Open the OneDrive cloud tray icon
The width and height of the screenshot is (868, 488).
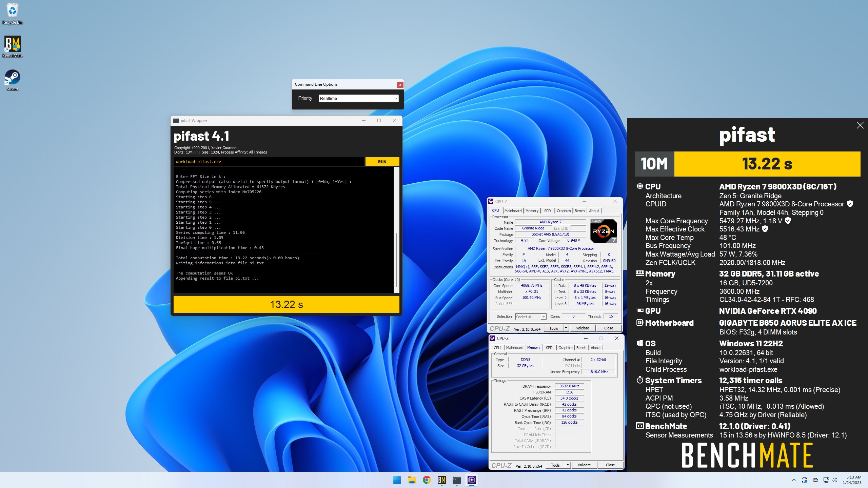[815, 480]
